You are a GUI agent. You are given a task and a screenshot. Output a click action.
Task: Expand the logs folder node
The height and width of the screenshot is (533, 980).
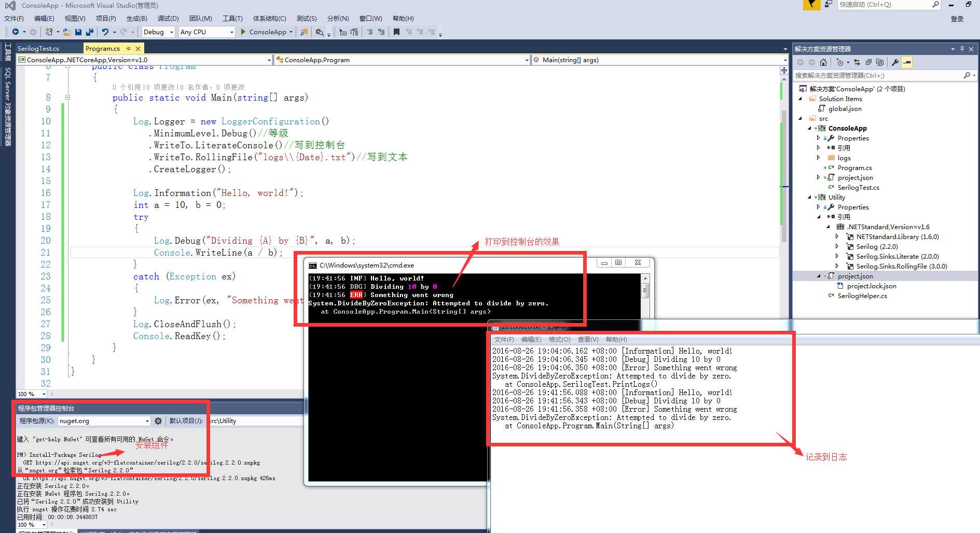(x=819, y=158)
